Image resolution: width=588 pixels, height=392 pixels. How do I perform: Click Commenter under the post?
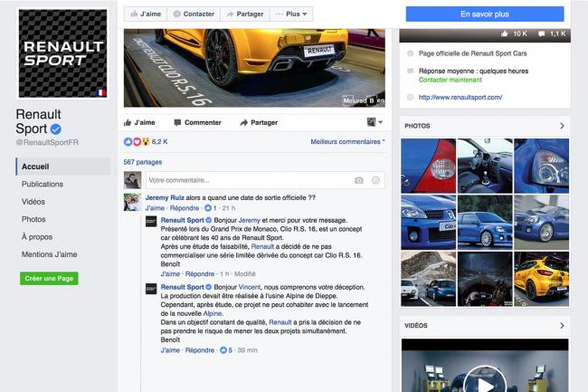197,122
